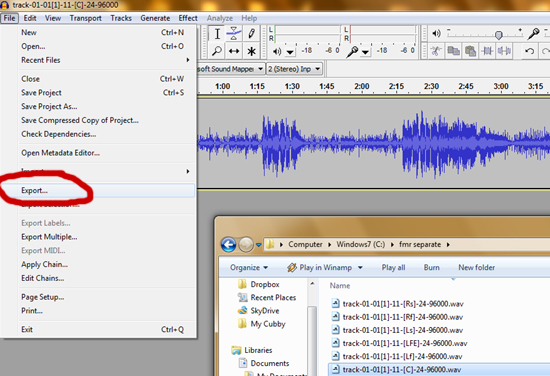550x376 pixels.
Task: Open the Explorer recent locations dropdown
Action: tap(259, 245)
